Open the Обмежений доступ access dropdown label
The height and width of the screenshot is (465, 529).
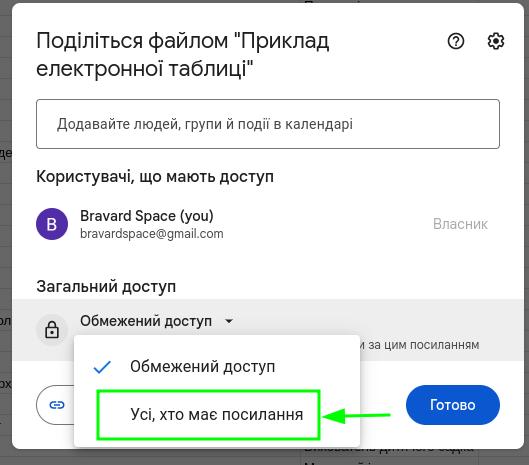pyautogui.click(x=146, y=321)
